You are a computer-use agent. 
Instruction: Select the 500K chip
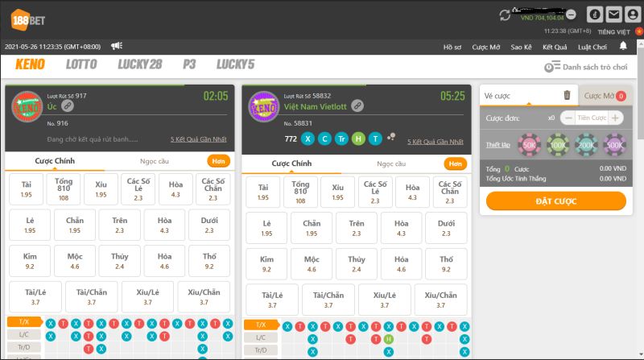tap(614, 145)
